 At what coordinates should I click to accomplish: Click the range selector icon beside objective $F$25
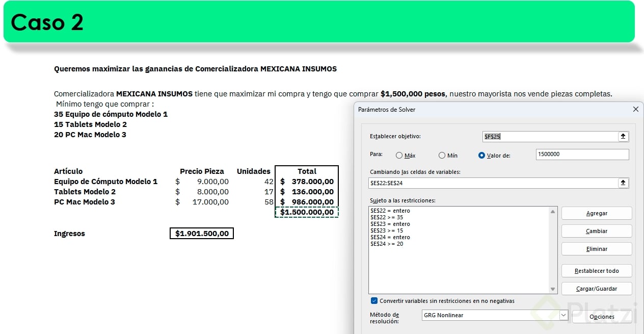[623, 137]
